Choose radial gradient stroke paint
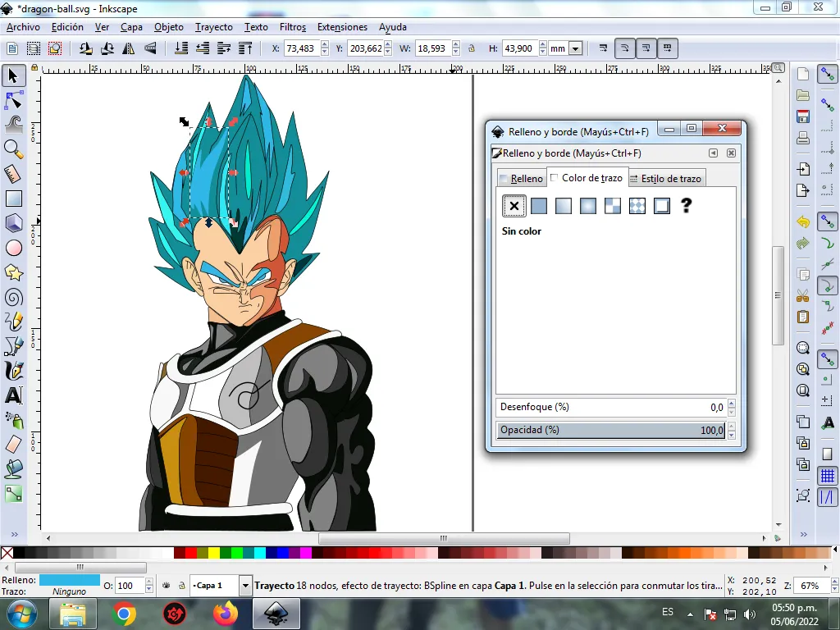840x630 pixels. click(587, 206)
